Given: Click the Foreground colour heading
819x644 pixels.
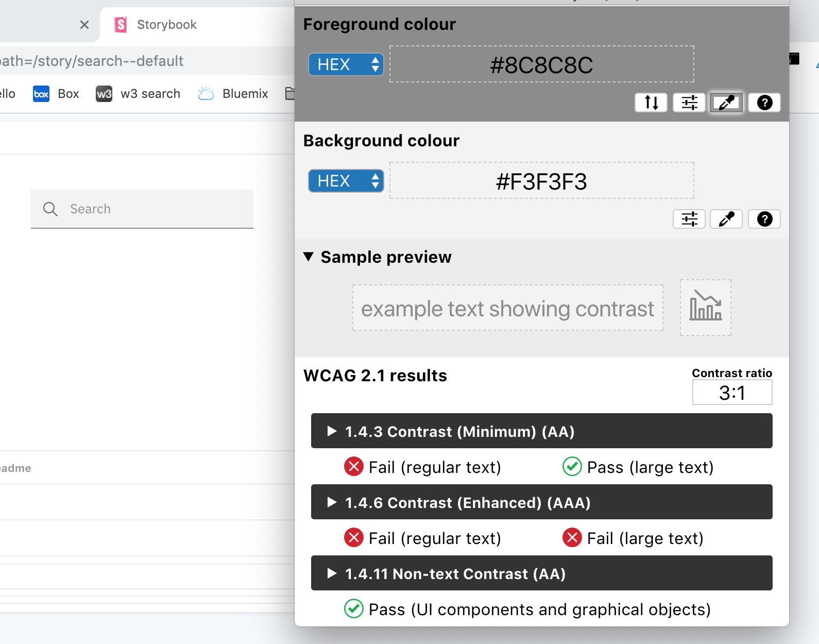Looking at the screenshot, I should 380,24.
